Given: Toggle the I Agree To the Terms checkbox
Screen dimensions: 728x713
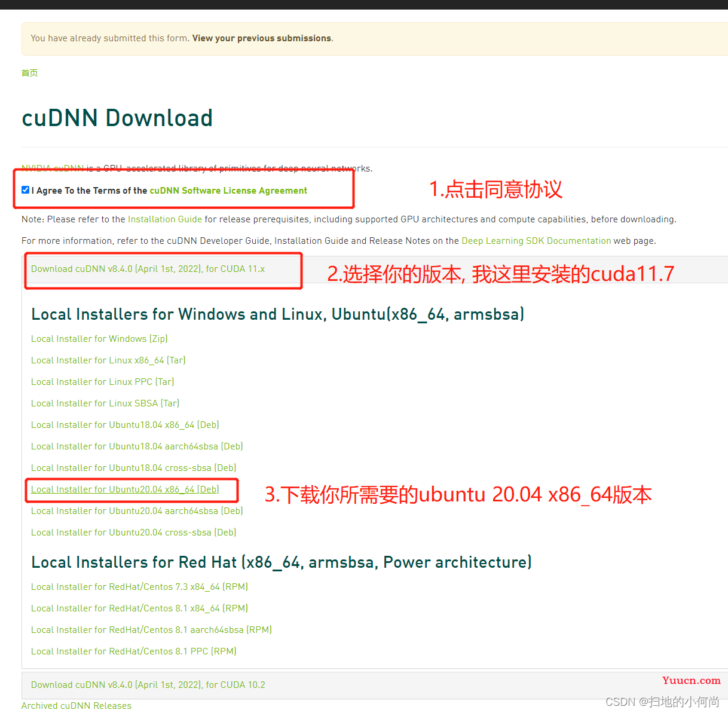Looking at the screenshot, I should (25, 190).
